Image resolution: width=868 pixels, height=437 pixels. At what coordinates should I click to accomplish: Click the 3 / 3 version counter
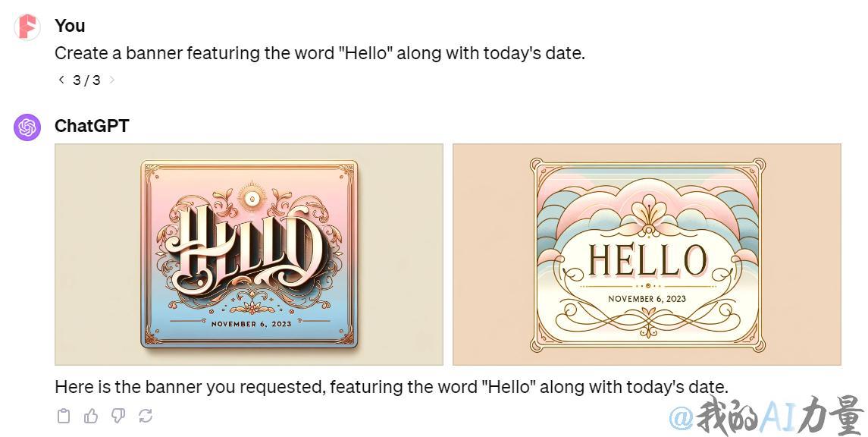point(87,80)
